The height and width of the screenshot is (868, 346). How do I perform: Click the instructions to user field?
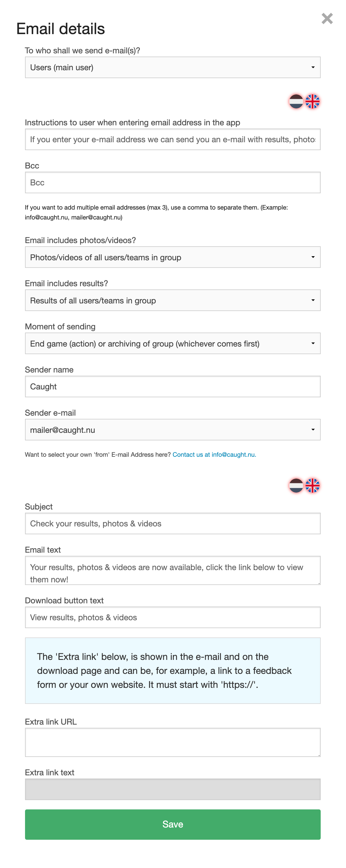click(x=173, y=140)
